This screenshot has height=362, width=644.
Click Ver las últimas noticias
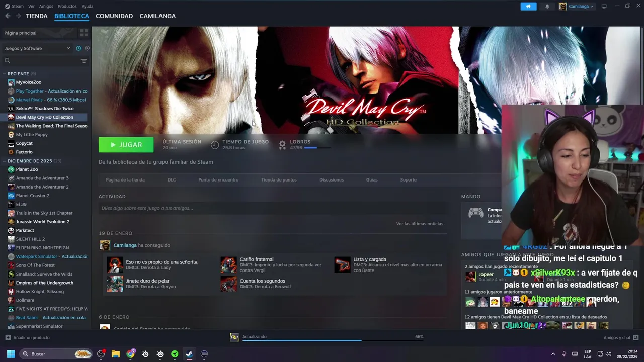[420, 224]
